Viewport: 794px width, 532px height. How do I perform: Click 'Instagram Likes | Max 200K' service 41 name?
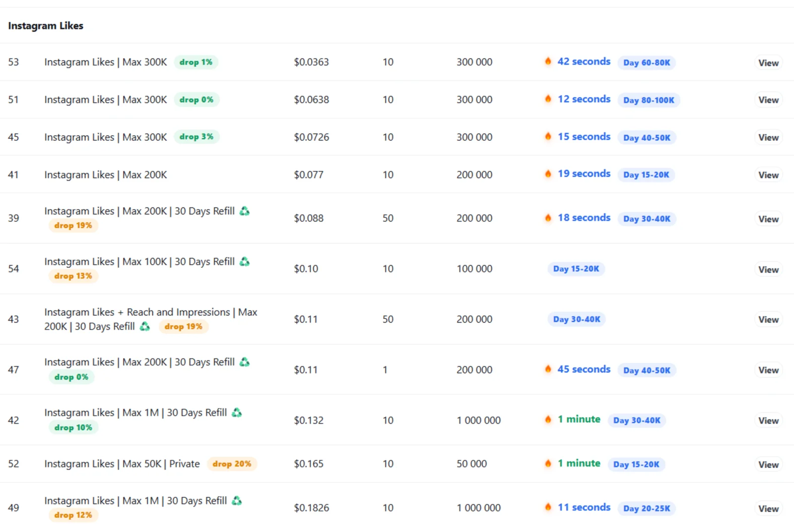pos(106,175)
